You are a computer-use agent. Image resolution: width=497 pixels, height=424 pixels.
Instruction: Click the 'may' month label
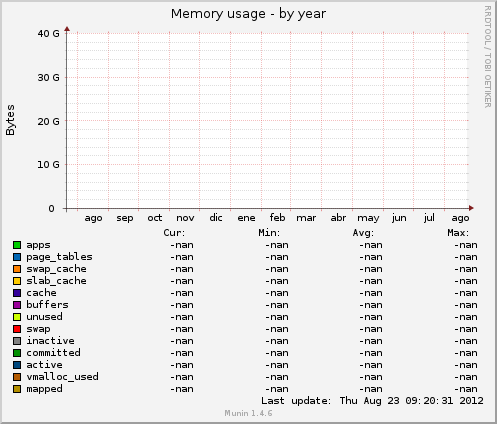click(x=368, y=219)
